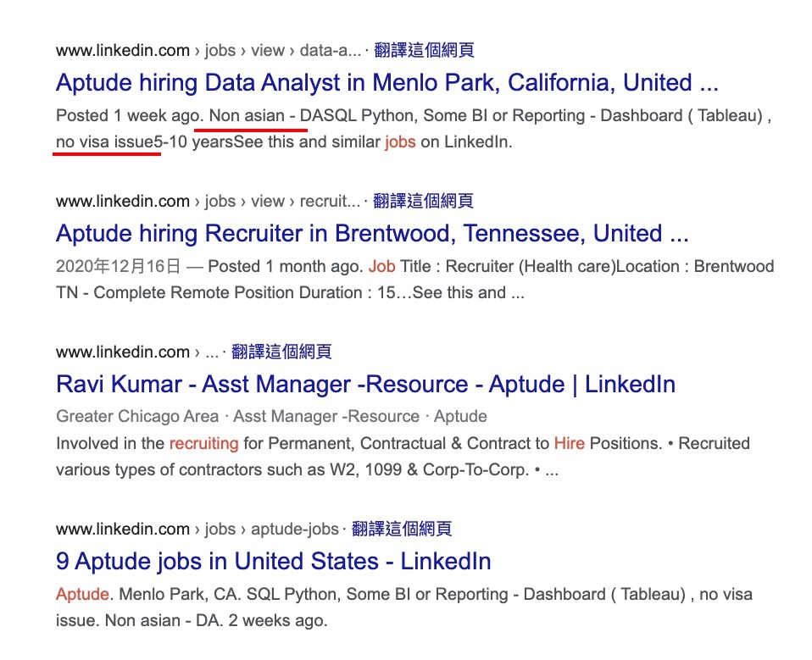Click 翻譯這個網頁 above the Ravi Kumar result

click(x=281, y=352)
